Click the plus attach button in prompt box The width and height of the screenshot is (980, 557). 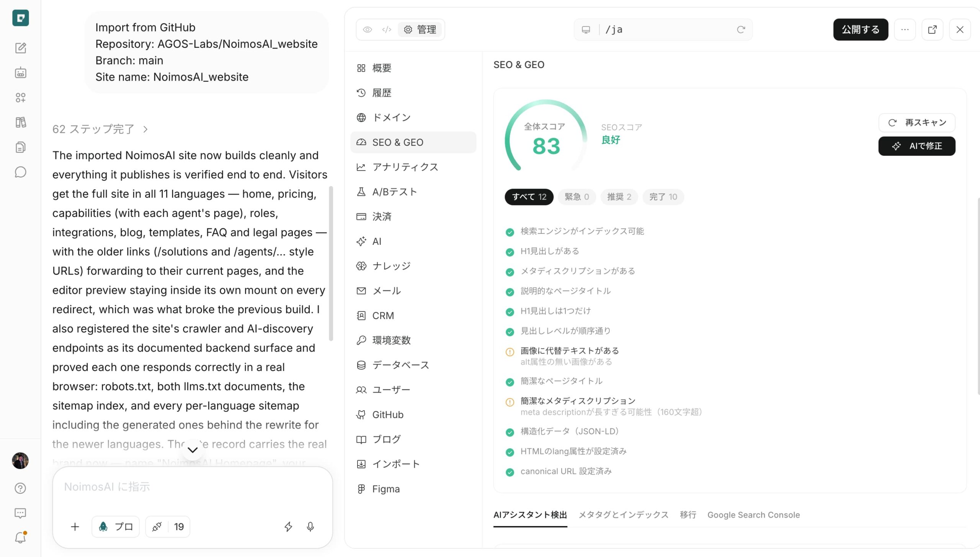click(x=75, y=527)
